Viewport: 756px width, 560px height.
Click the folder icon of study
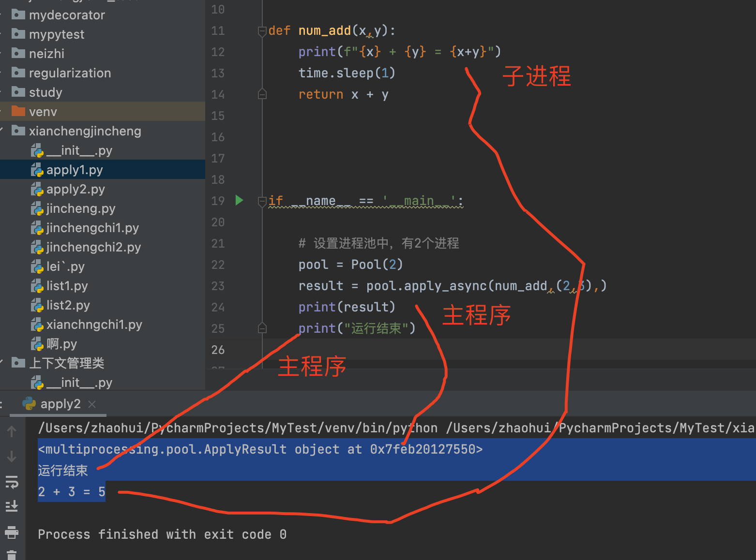[18, 92]
